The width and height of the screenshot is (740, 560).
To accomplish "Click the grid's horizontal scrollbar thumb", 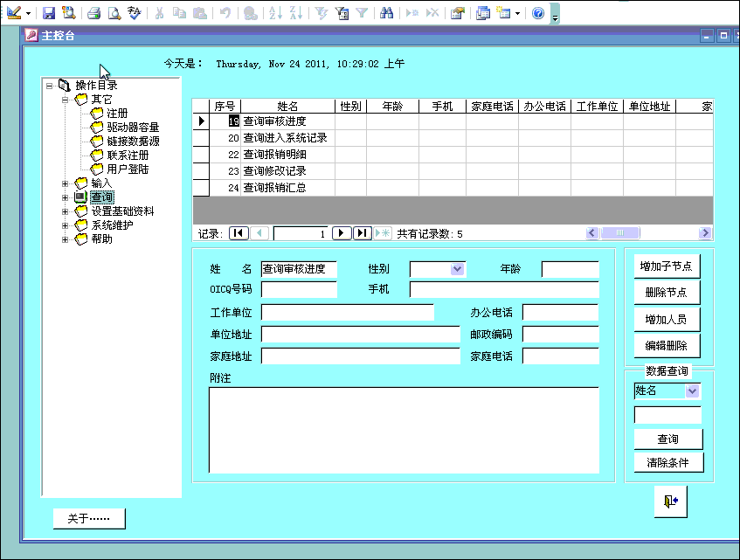I will point(619,232).
